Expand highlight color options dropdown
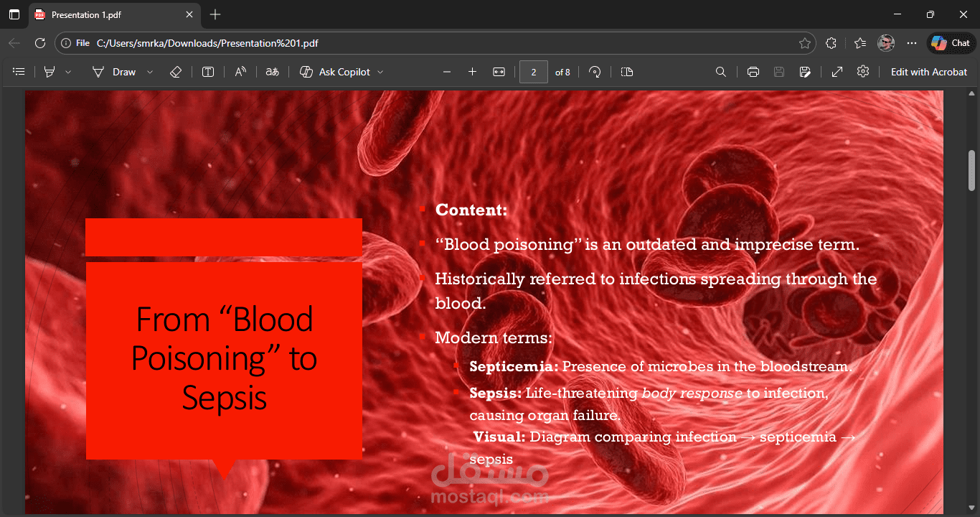Viewport: 980px width, 517px height. click(x=68, y=72)
